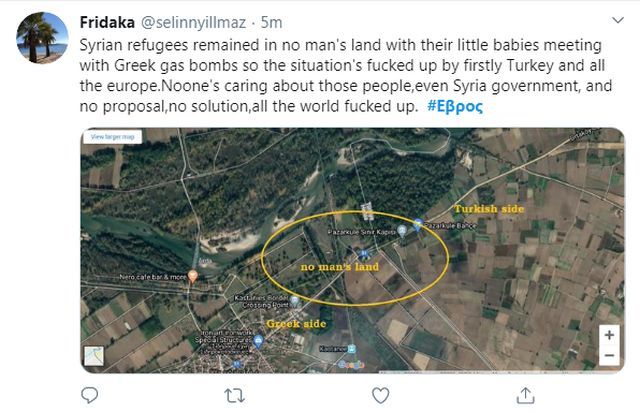640x412 pixels.
Task: Like the tweet with the heart icon
Action: 380,396
